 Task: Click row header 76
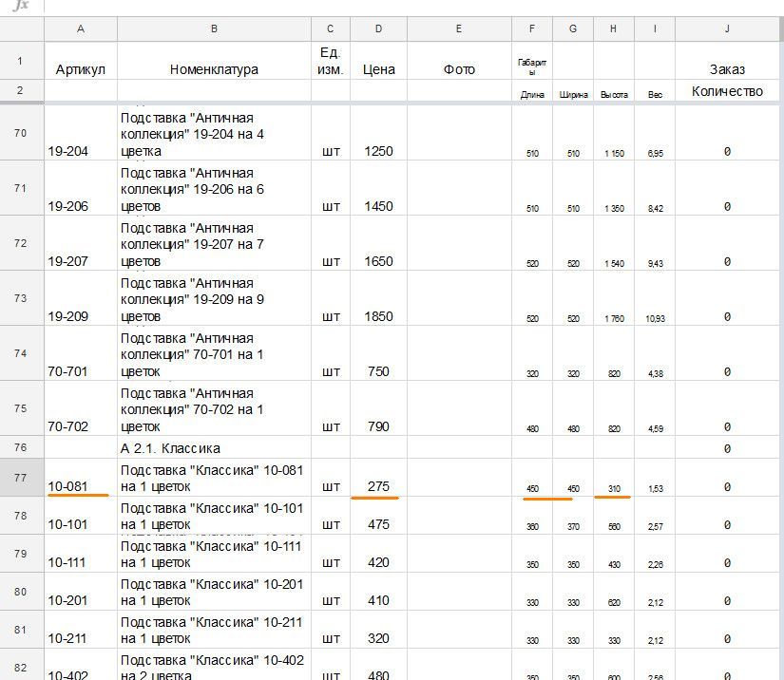[x=21, y=447]
